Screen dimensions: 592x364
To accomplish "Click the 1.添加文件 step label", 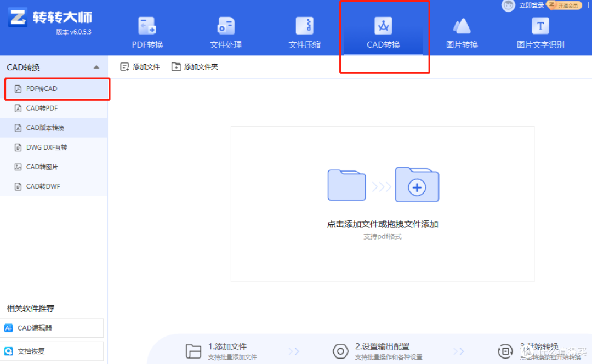I will pos(227,346).
